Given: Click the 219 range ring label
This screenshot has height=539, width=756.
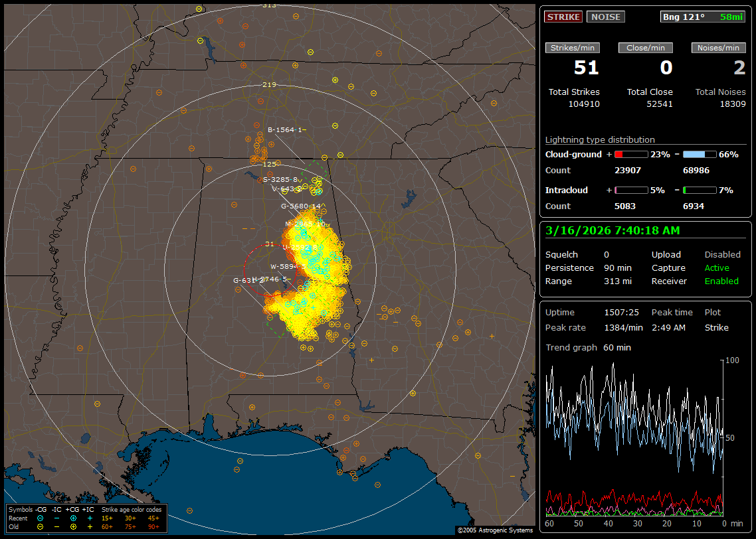Looking at the screenshot, I should coord(269,85).
